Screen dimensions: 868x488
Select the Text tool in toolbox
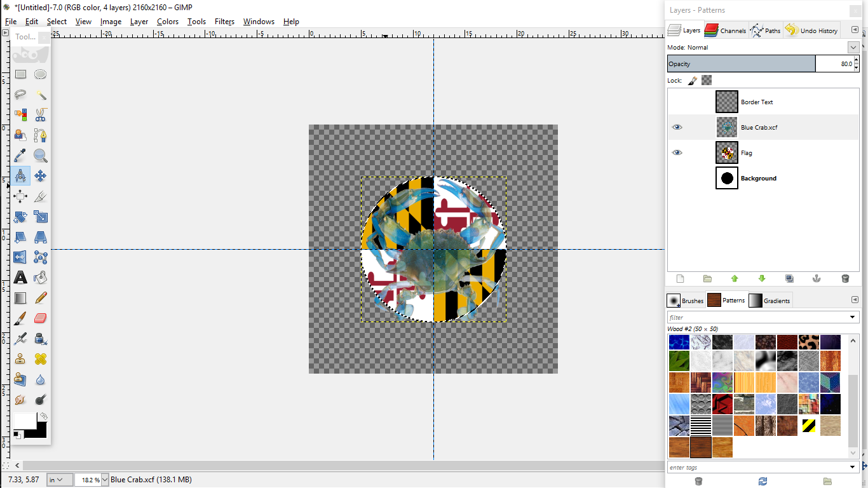[x=20, y=278]
